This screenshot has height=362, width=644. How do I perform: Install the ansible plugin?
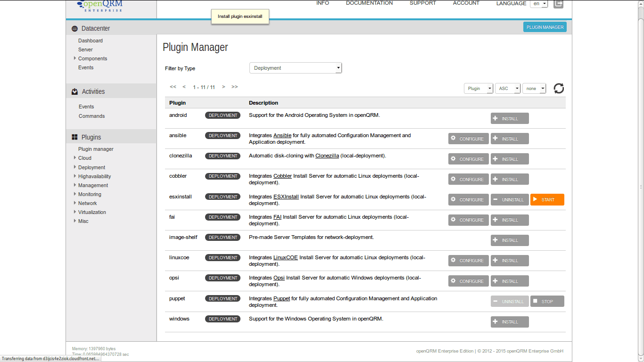[x=510, y=139]
